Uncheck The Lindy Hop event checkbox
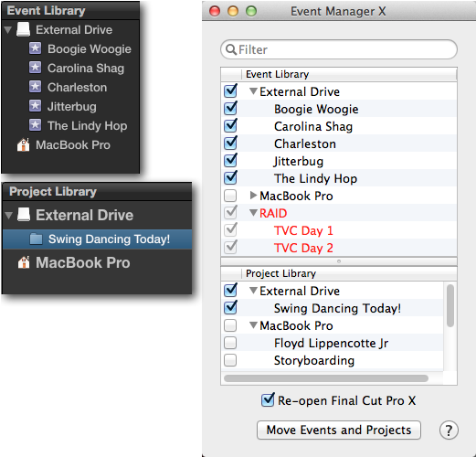This screenshot has width=476, height=457. click(230, 178)
